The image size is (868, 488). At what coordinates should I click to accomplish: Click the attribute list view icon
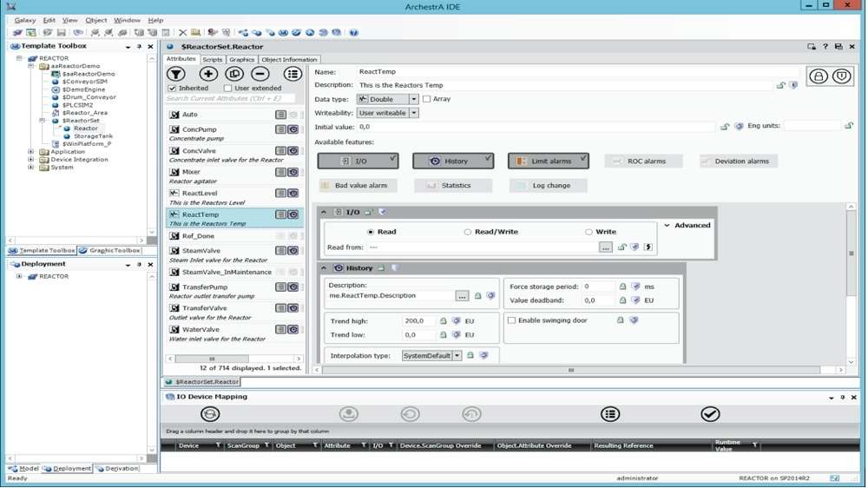point(293,74)
